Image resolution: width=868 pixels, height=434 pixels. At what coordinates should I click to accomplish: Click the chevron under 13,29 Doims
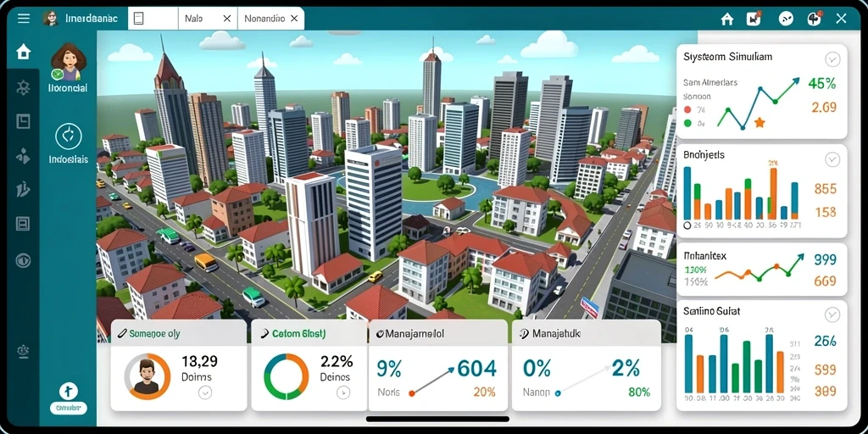point(205,393)
